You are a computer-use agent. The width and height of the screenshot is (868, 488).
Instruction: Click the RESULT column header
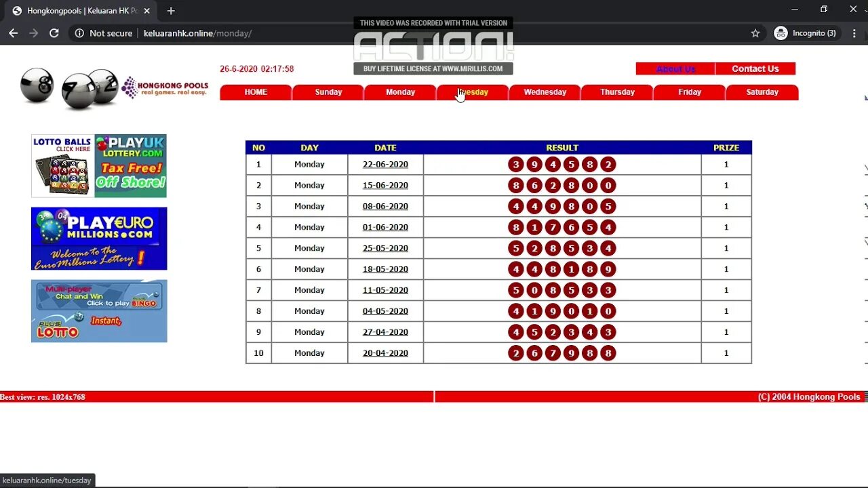click(x=562, y=148)
